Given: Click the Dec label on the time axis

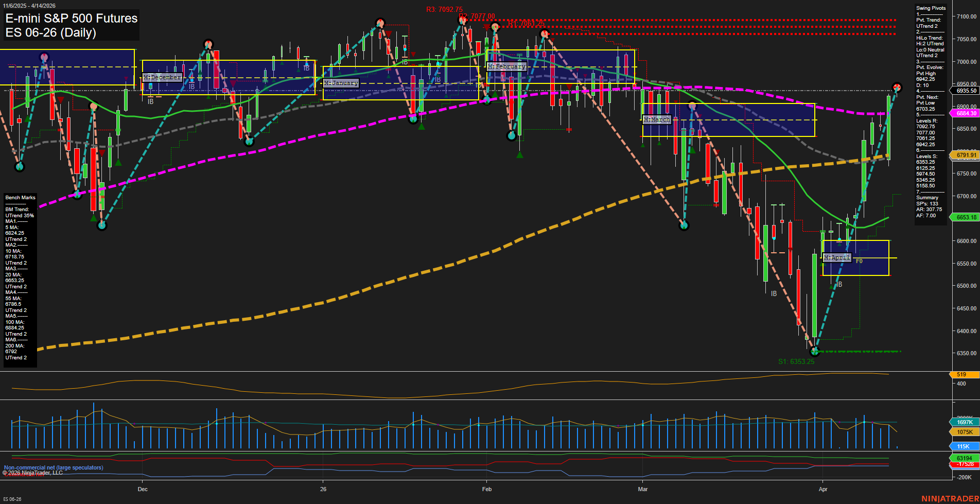Looking at the screenshot, I should [143, 490].
